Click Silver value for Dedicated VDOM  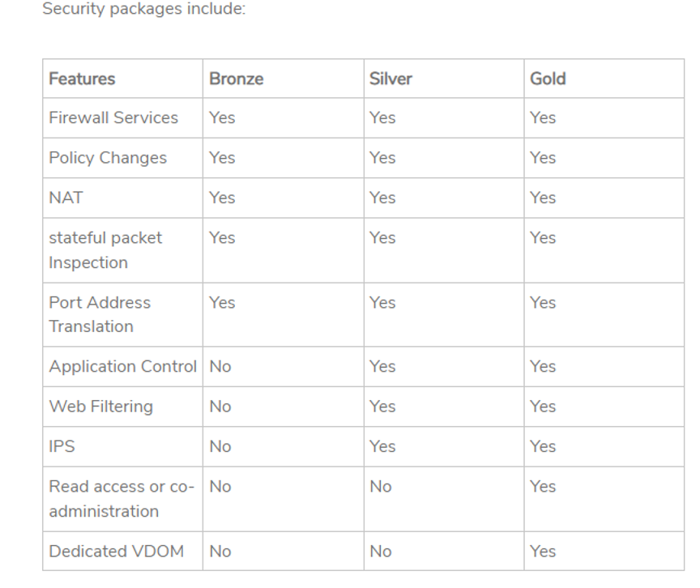coord(380,552)
